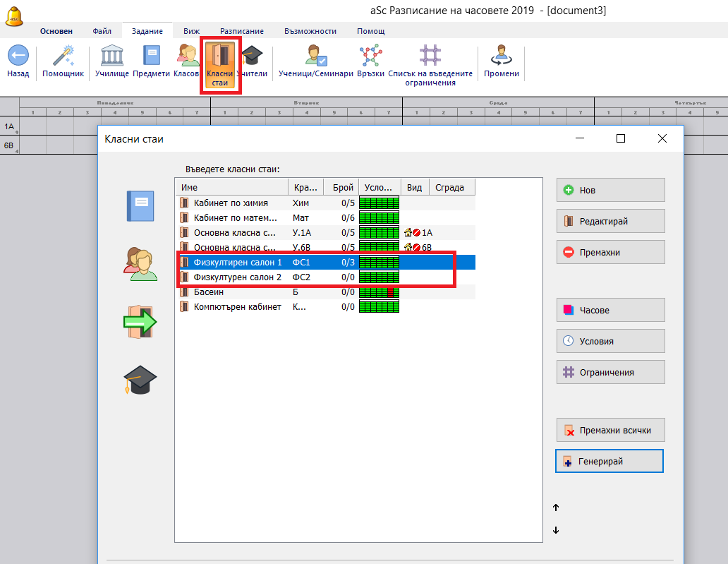Image resolution: width=728 pixels, height=564 pixels.
Task: Click the blue book icon in dialog sidebar
Action: (139, 207)
